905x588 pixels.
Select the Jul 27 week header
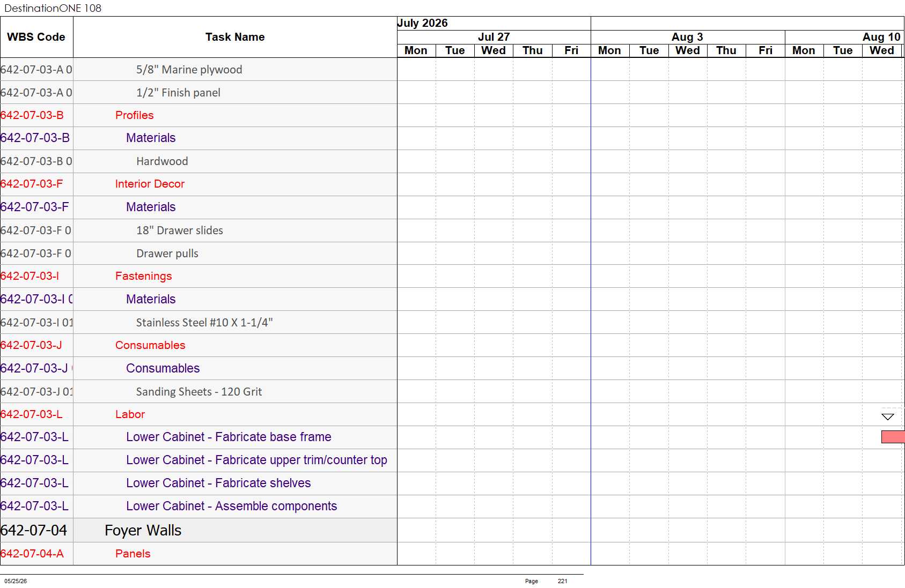point(494,37)
